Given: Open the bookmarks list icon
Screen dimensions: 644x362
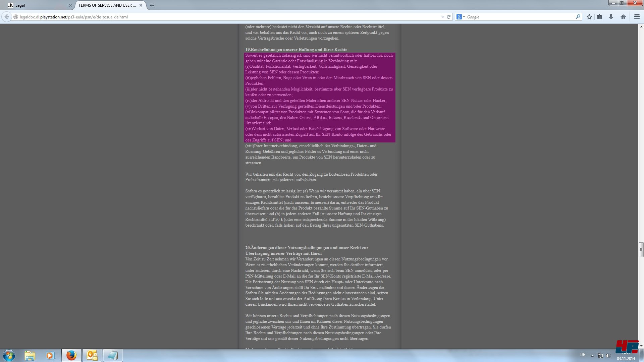Looking at the screenshot, I should (x=599, y=17).
